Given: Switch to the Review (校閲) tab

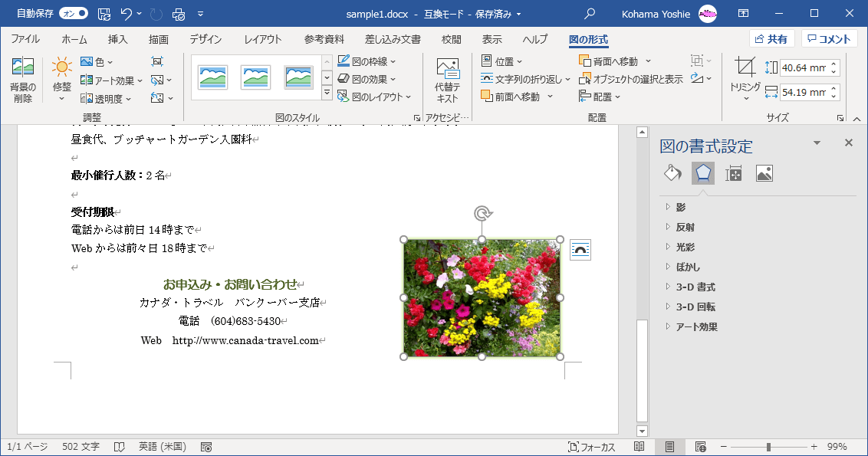Looking at the screenshot, I should point(451,39).
